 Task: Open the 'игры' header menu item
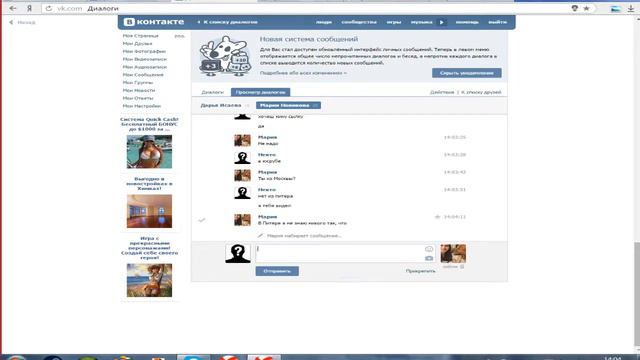click(x=394, y=22)
